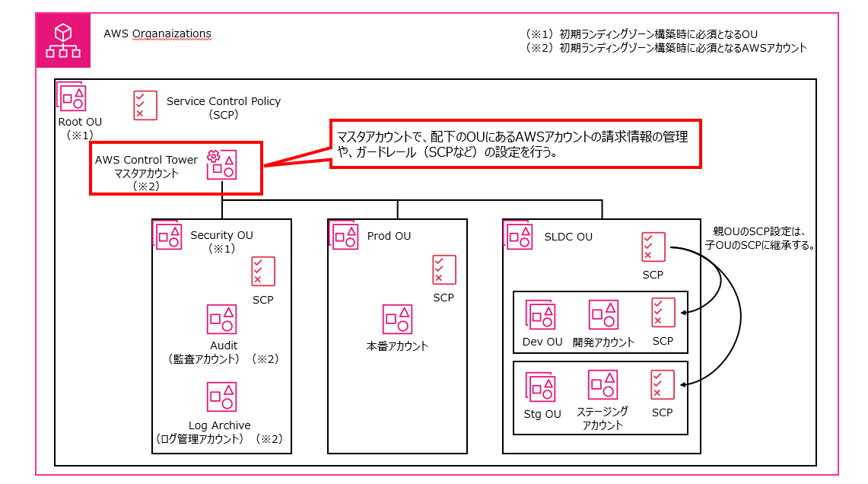Screen dimensions: 868x484
Task: Select the 'Service Control Policy (SCP)' label
Action: [224, 108]
